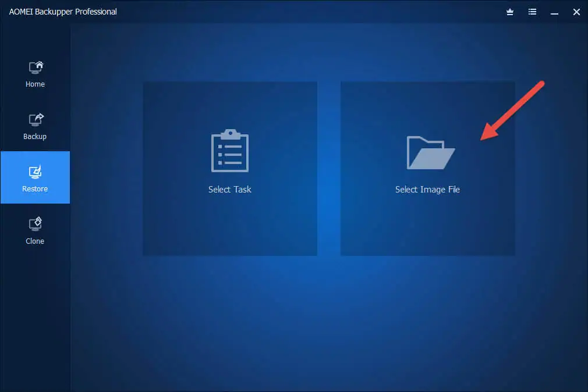Image resolution: width=588 pixels, height=392 pixels.
Task: Click the open folder icon
Action: (431, 152)
